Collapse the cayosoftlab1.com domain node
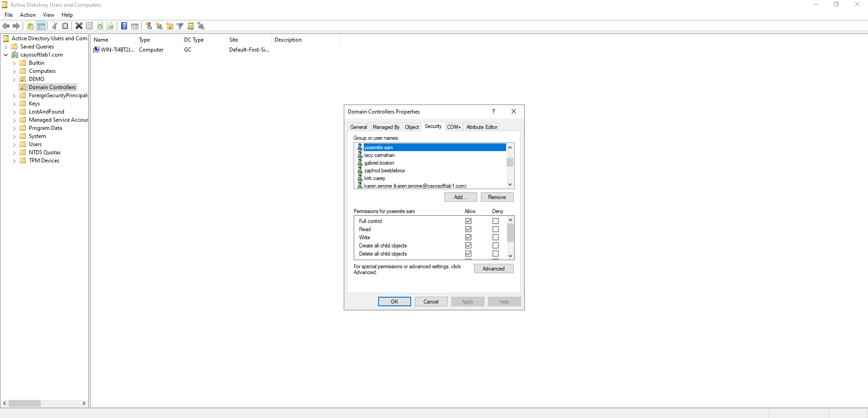This screenshot has width=868, height=418. (x=5, y=55)
